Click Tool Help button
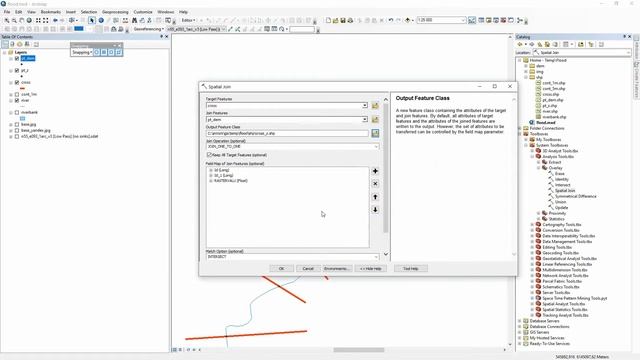Screen dimensions: 640x360 tap(411, 269)
